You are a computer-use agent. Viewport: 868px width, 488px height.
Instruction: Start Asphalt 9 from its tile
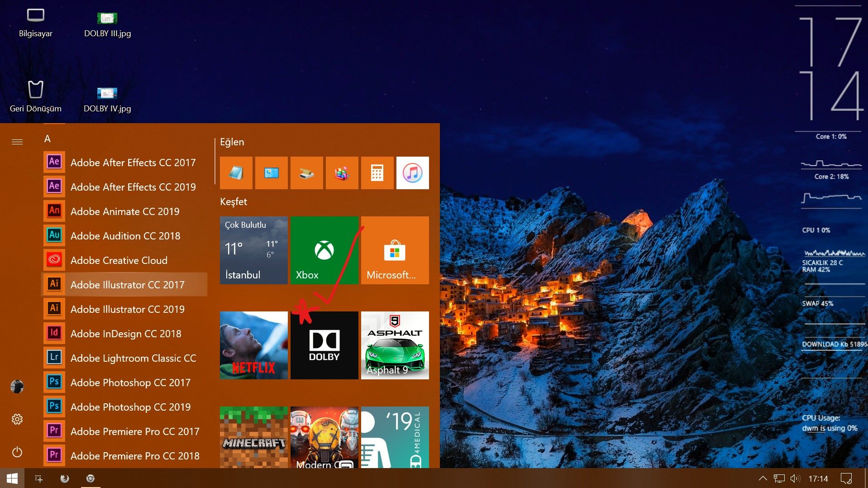(395, 345)
